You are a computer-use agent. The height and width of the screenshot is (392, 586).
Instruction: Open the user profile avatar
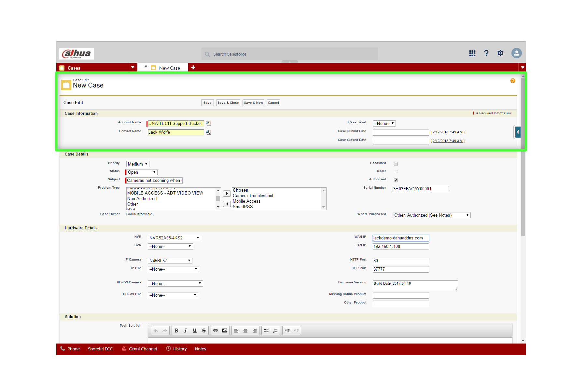pos(516,53)
